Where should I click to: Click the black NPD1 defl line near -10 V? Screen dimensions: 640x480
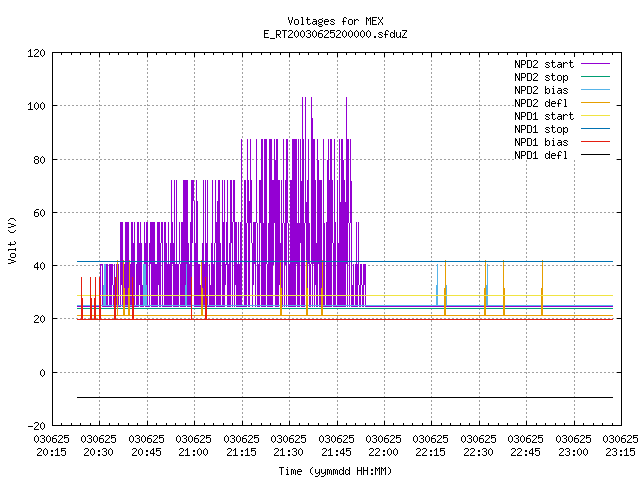pos(345,397)
